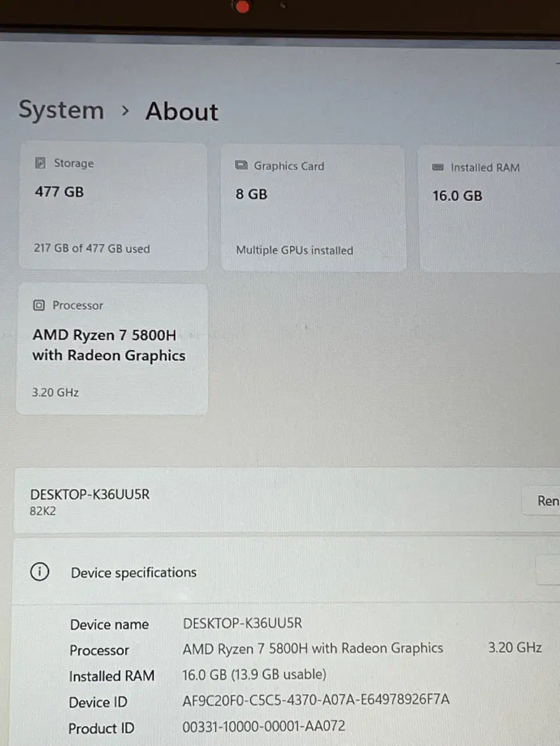Screen dimensions: 560x746
Task: Go back to System in breadcrumb
Action: click(x=61, y=110)
